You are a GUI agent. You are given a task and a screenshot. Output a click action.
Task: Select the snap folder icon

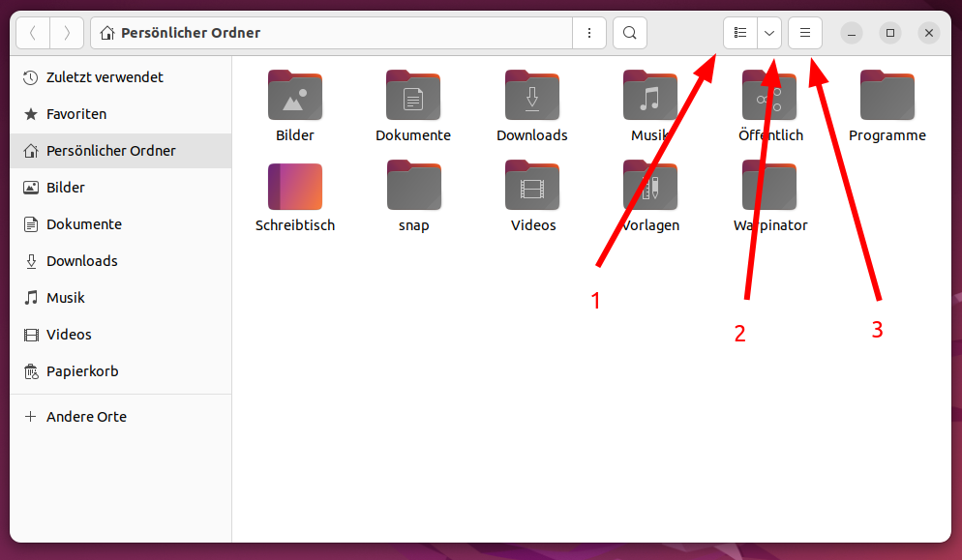(413, 186)
